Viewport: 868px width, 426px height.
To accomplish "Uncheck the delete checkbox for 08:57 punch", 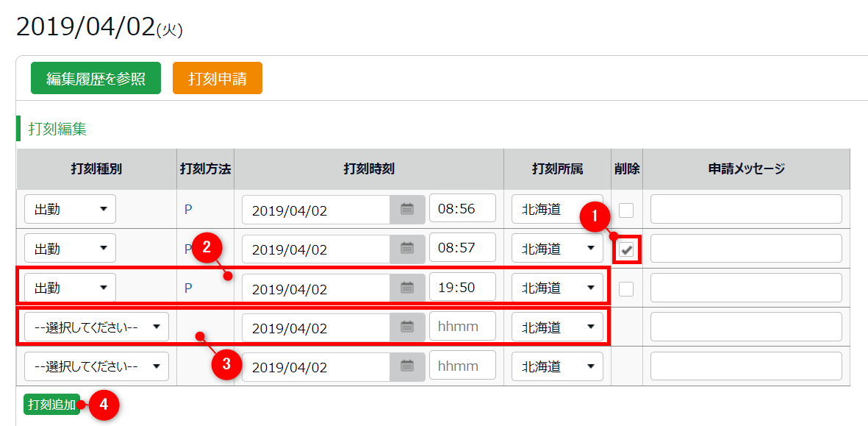I will pyautogui.click(x=626, y=249).
